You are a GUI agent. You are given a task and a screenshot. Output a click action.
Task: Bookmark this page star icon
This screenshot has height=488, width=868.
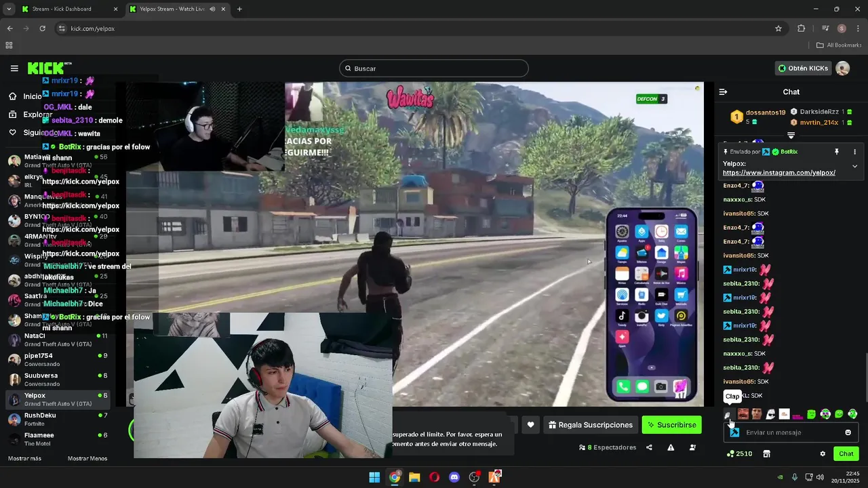pyautogui.click(x=778, y=28)
